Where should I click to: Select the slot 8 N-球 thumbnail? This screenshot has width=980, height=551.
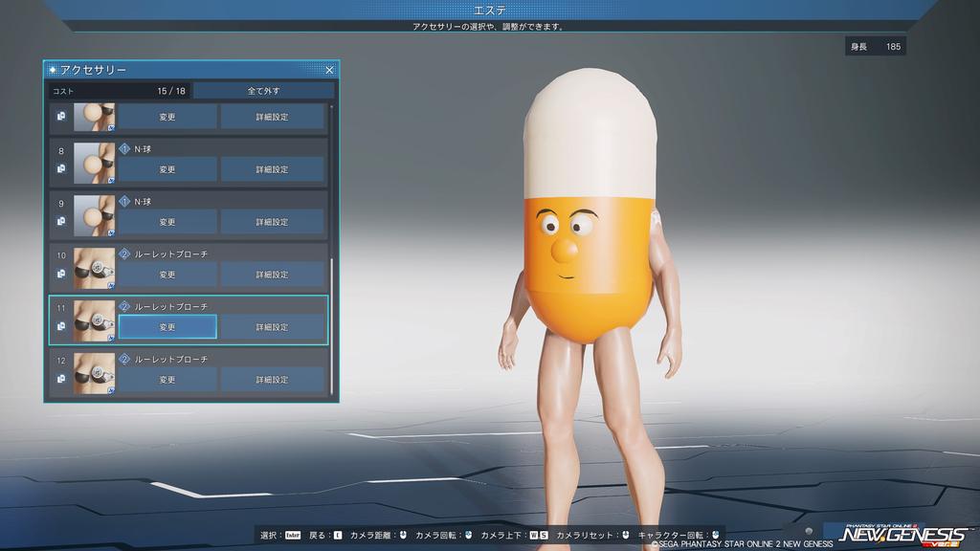(x=95, y=163)
